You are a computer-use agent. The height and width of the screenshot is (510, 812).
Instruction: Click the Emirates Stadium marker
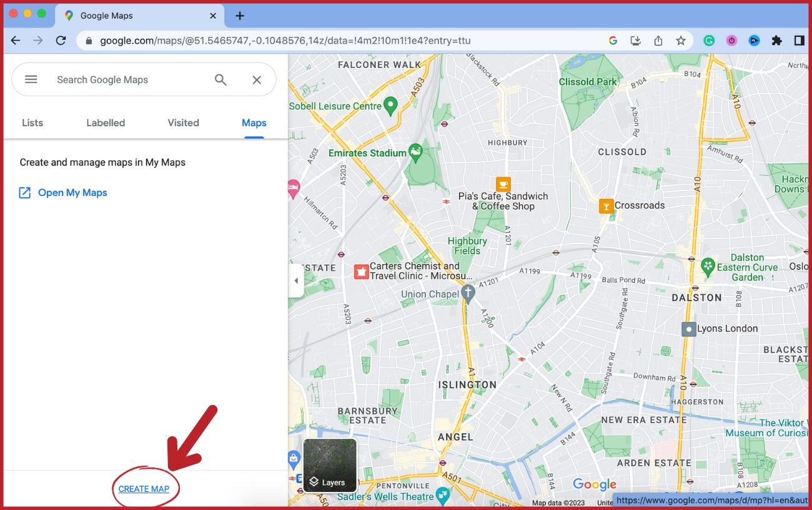tap(415, 152)
